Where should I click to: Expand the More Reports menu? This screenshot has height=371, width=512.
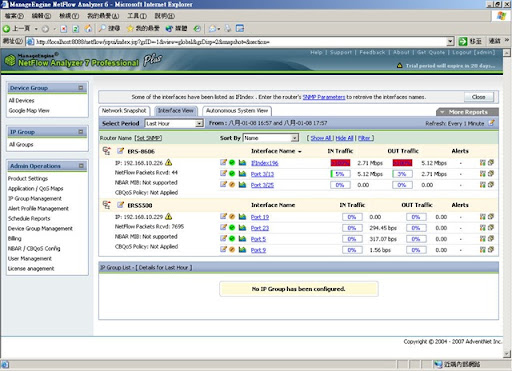coord(468,112)
